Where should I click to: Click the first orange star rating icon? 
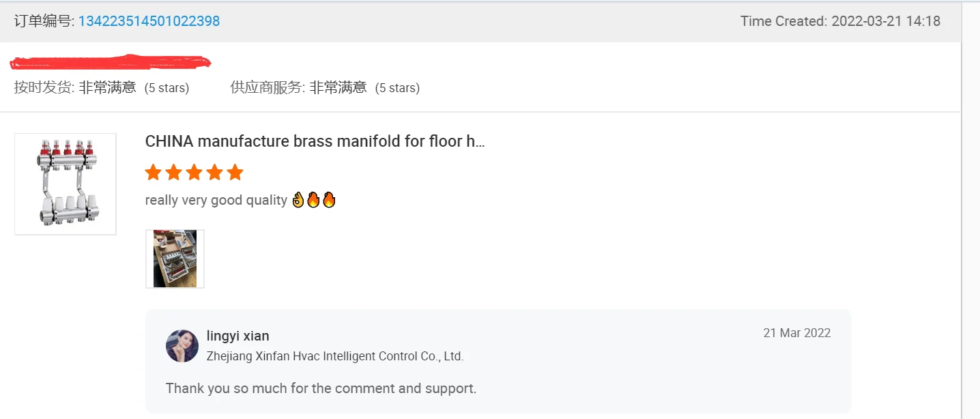153,172
